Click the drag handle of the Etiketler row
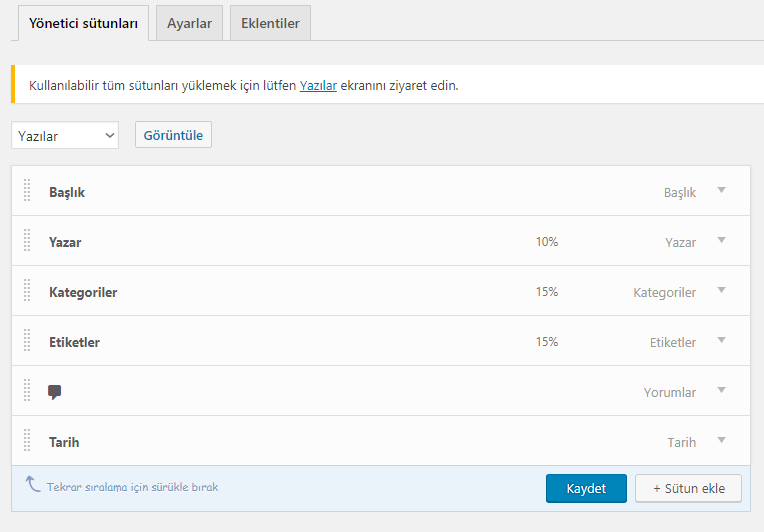Viewport: 764px width, 532px height. (x=27, y=340)
